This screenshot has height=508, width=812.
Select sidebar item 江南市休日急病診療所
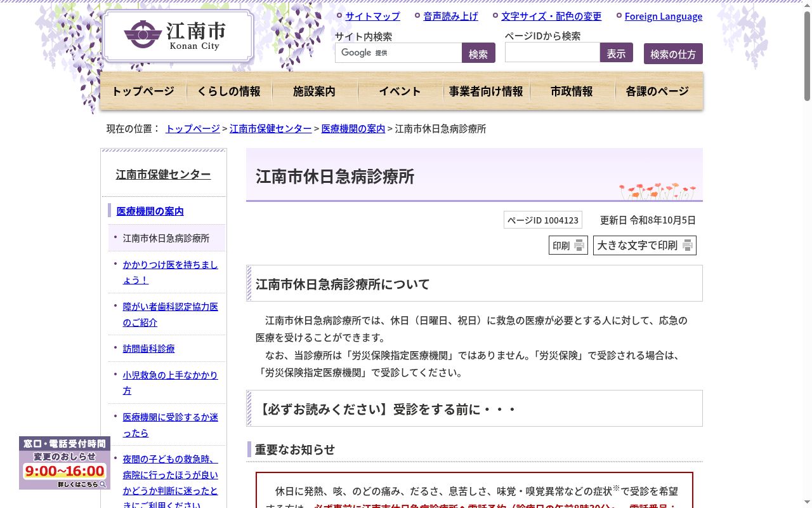[x=166, y=238]
